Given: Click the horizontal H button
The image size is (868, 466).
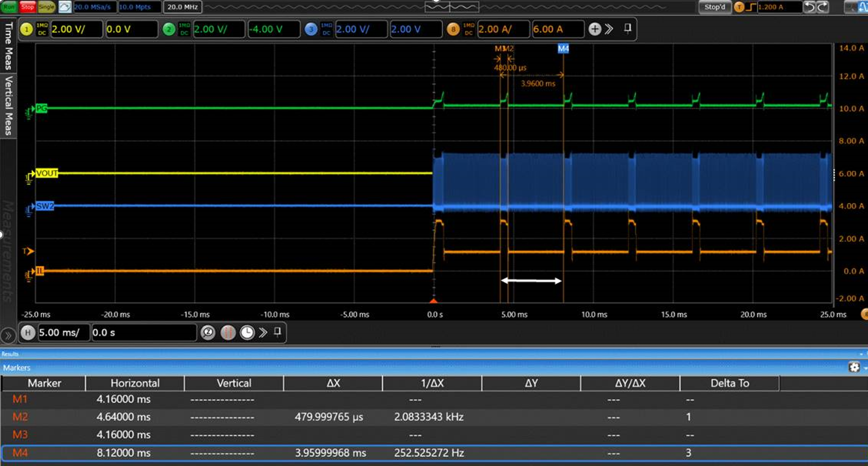Looking at the screenshot, I should click(x=27, y=333).
